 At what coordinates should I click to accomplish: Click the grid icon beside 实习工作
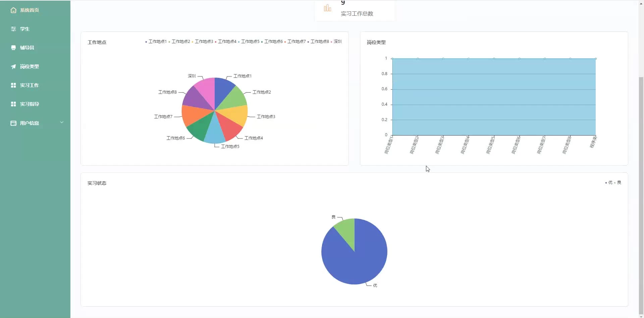(13, 85)
